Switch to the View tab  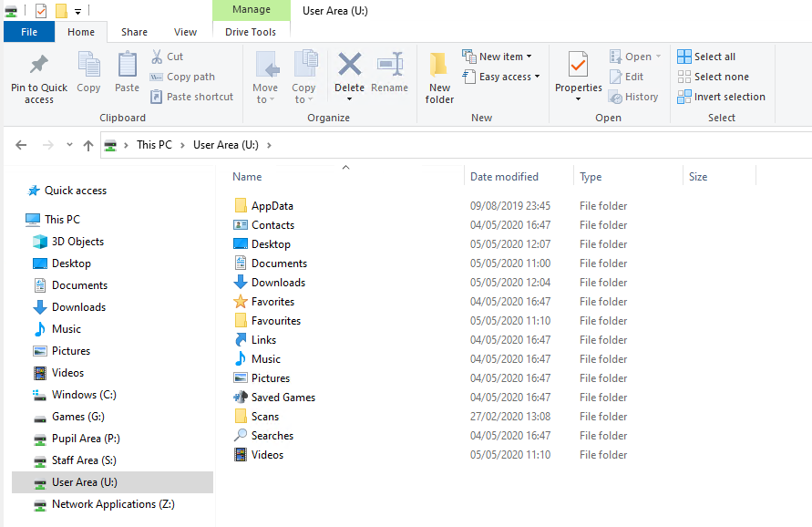(x=185, y=32)
